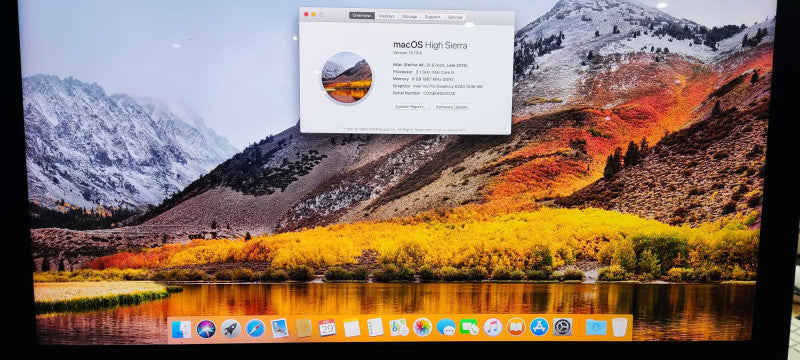Open the Mail stamp icon
This screenshot has width=800, height=360.
click(280, 328)
